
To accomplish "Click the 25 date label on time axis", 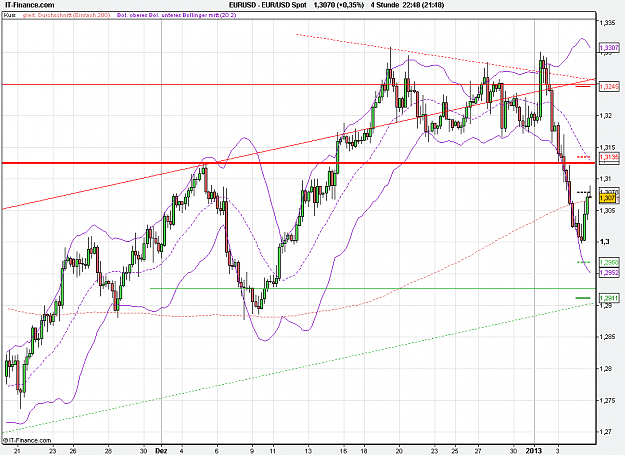I will pyautogui.click(x=456, y=451).
